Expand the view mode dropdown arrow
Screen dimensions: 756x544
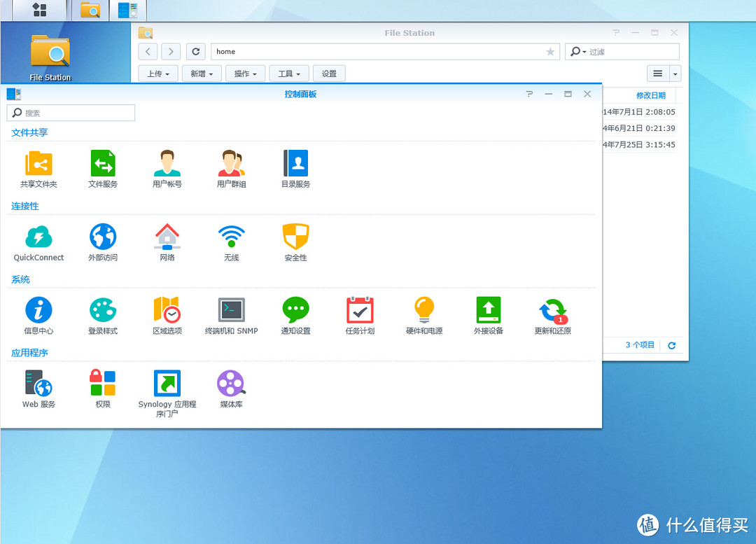click(675, 74)
